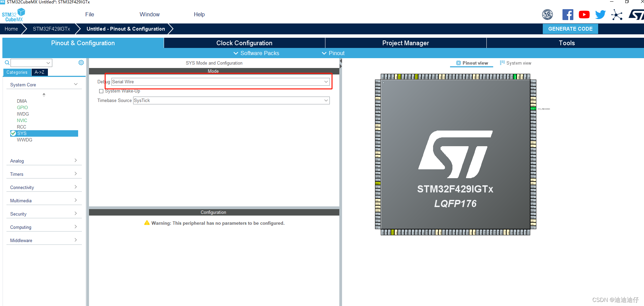Switch to System view

(516, 63)
